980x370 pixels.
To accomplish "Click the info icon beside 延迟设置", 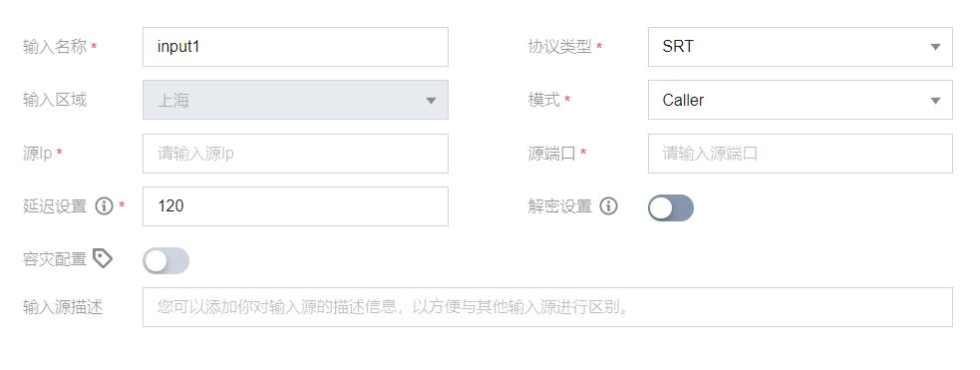I will point(104,206).
